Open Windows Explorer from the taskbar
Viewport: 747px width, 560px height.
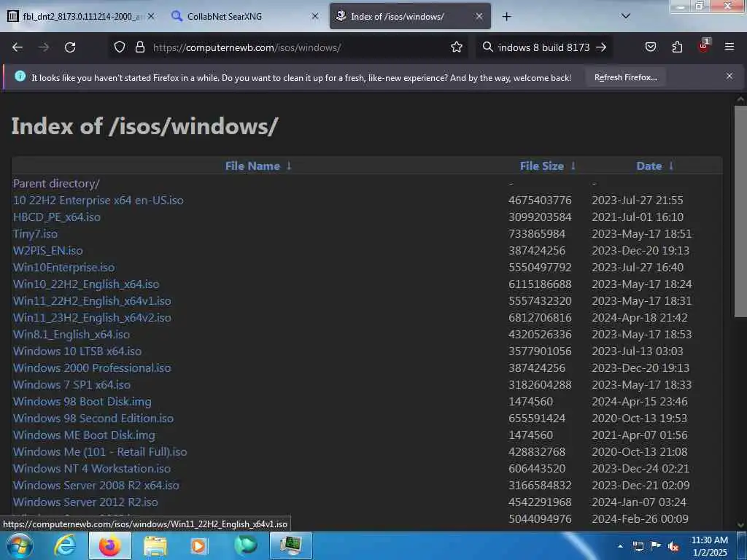click(x=155, y=545)
